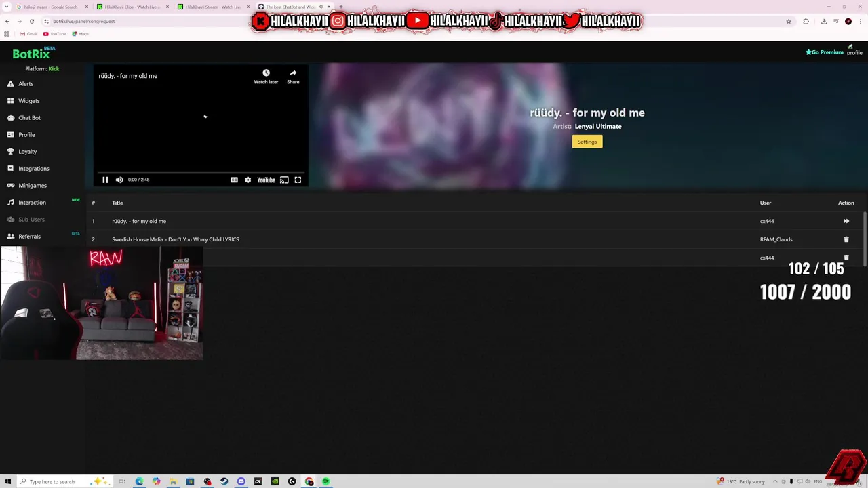Click the BotRix logo

click(31, 54)
